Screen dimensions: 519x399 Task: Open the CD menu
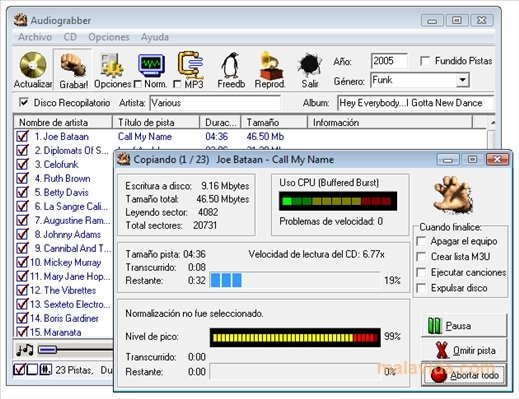point(70,37)
